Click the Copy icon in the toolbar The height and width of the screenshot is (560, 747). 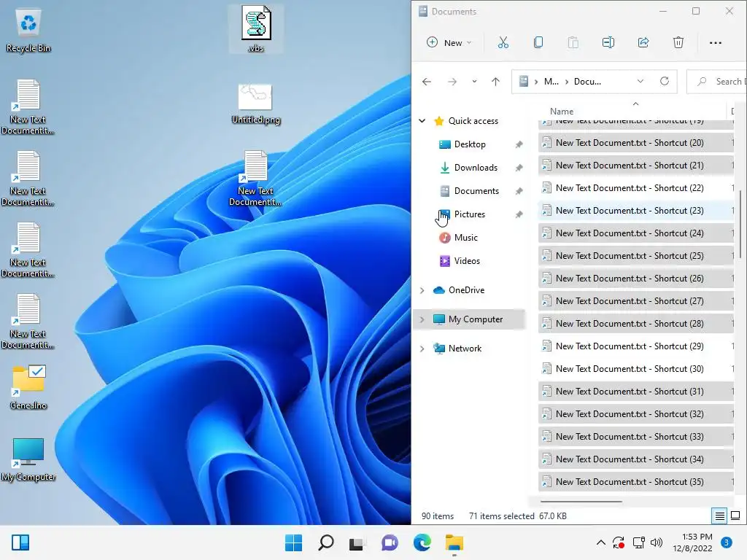click(538, 43)
